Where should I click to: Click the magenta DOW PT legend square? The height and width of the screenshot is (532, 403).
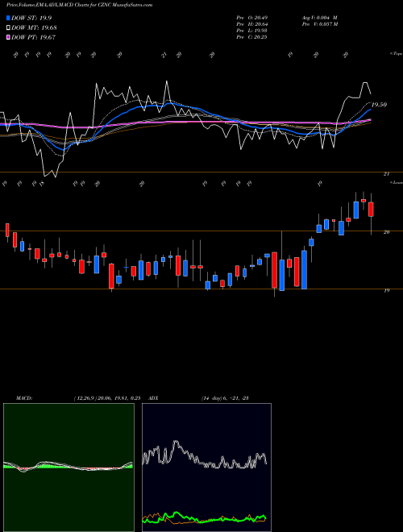tap(9, 37)
